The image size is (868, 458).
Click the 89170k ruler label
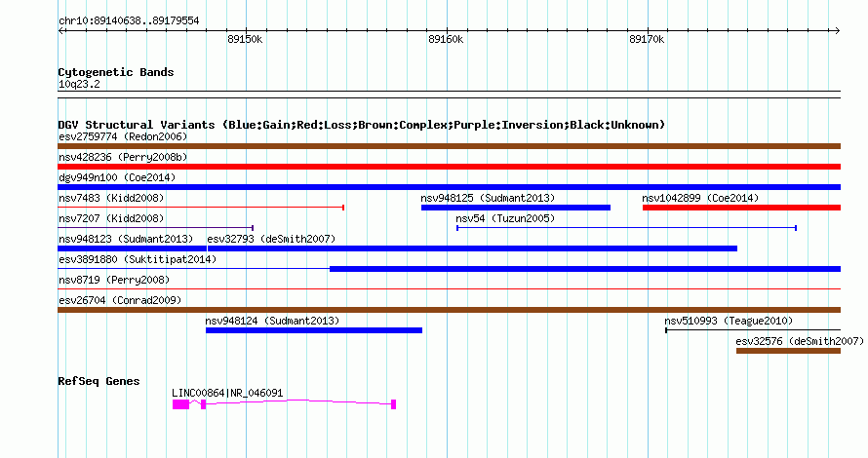(x=648, y=39)
